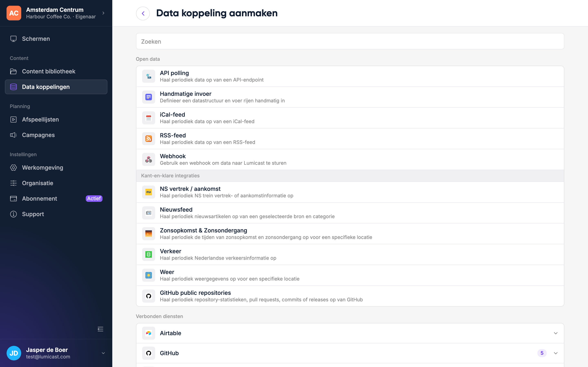Screen dimensions: 588x367
Task: Open the Verkeer traffic light icon
Action: [x=148, y=254]
